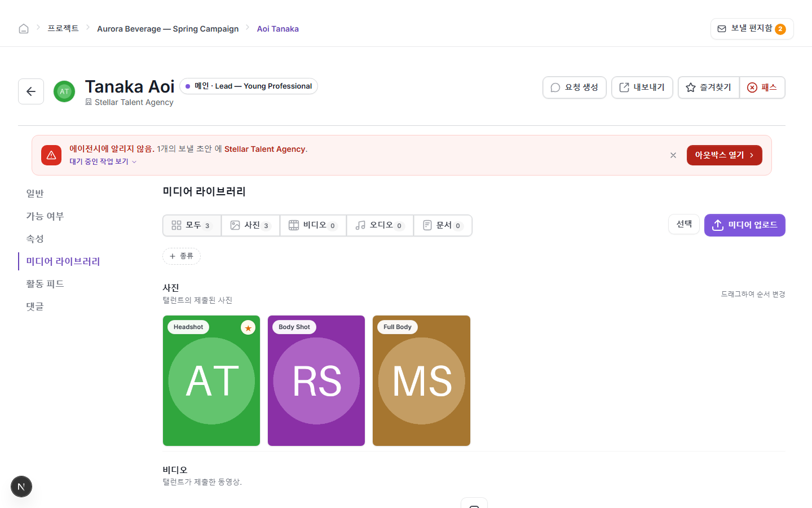Click Stellar Talent Agency text in alert
812x508 pixels.
(265, 149)
